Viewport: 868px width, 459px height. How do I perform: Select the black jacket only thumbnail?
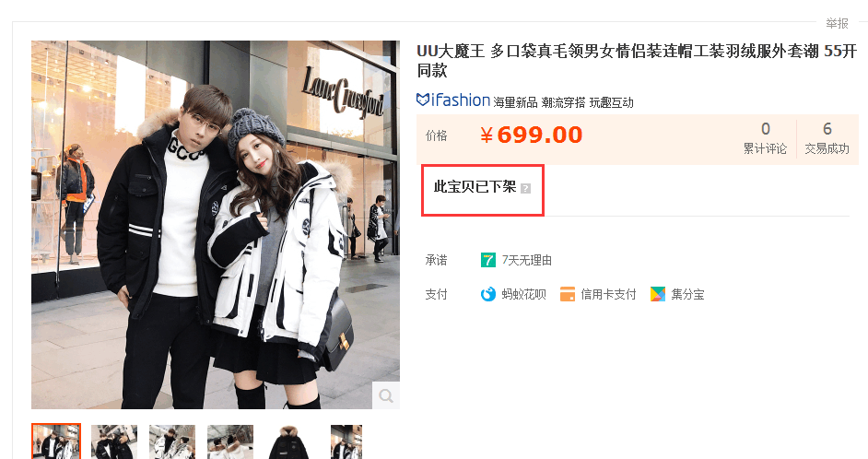tap(288, 441)
